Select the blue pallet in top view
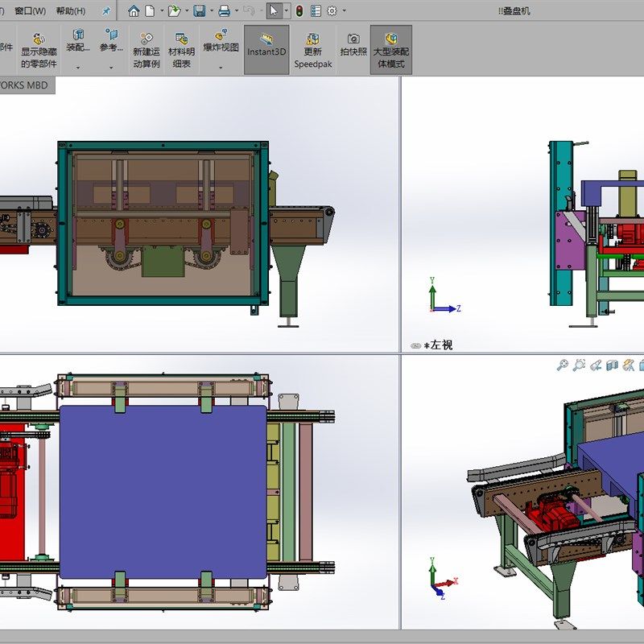 (x=163, y=492)
